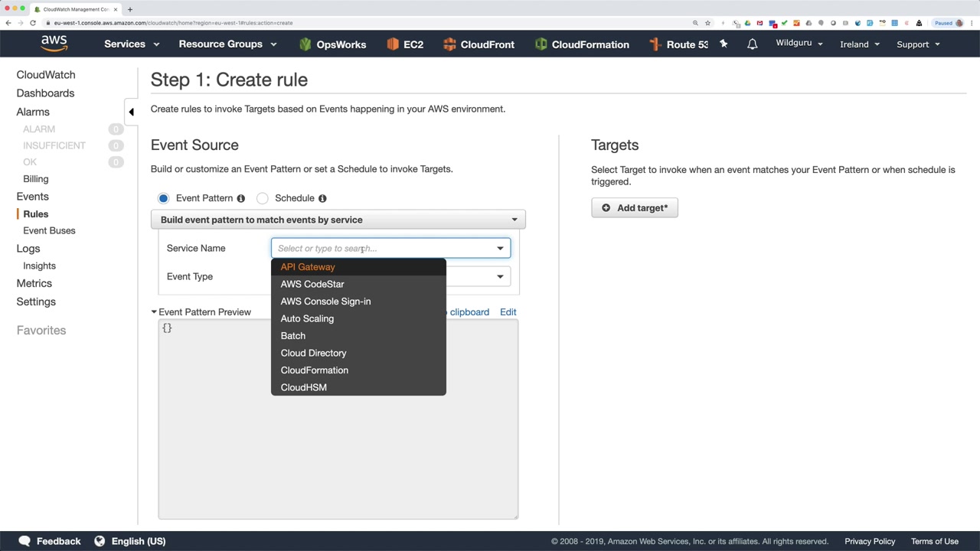The width and height of the screenshot is (980, 551).
Task: Expand the Event Type dropdown arrow
Action: pos(500,276)
